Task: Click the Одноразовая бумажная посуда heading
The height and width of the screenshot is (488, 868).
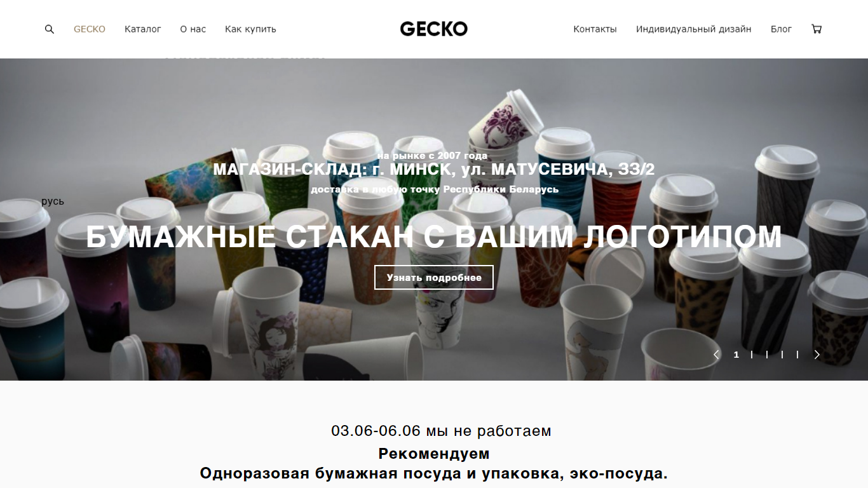Action: [x=434, y=473]
